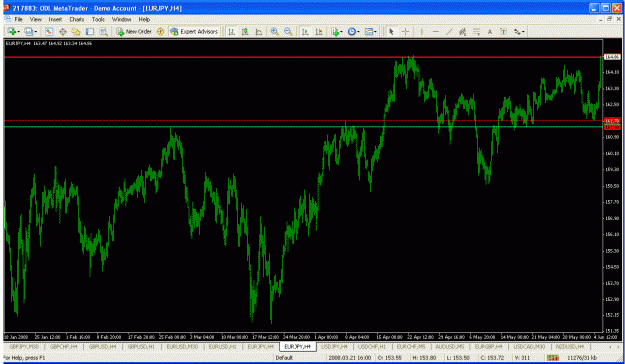Open the View menu

(35, 19)
